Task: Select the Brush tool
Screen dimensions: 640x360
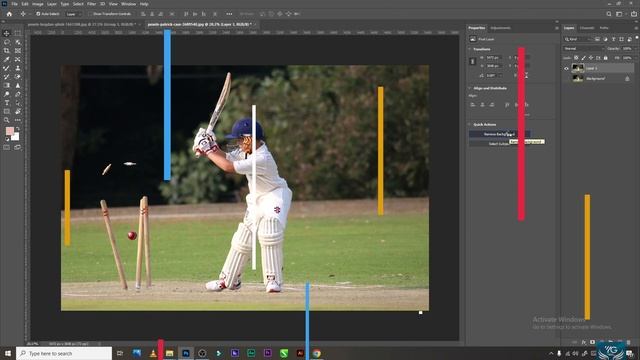Action: click(7, 68)
